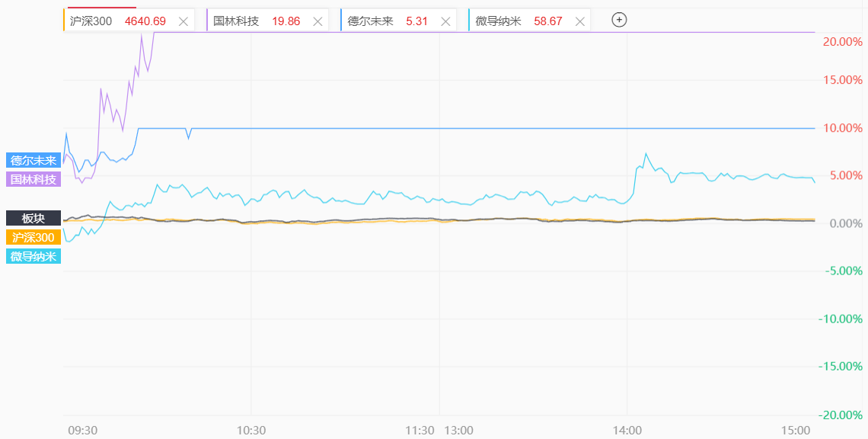This screenshot has height=439, width=868.
Task: Toggle the purple 国林科技 legend tag
Action: click(34, 179)
